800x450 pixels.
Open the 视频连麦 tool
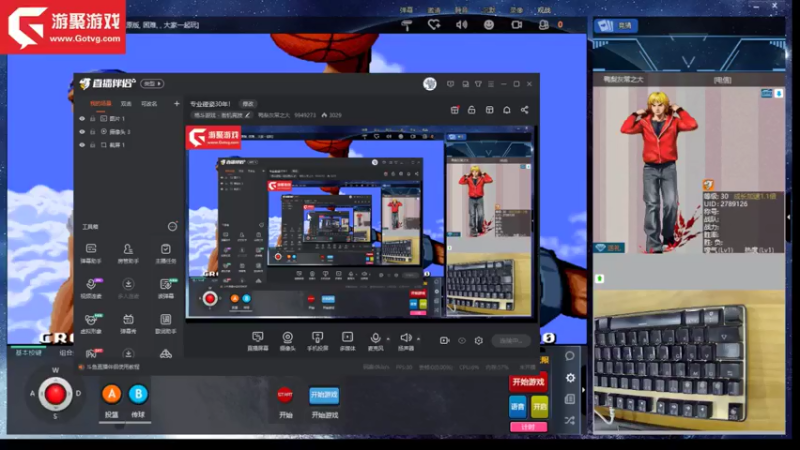91,288
